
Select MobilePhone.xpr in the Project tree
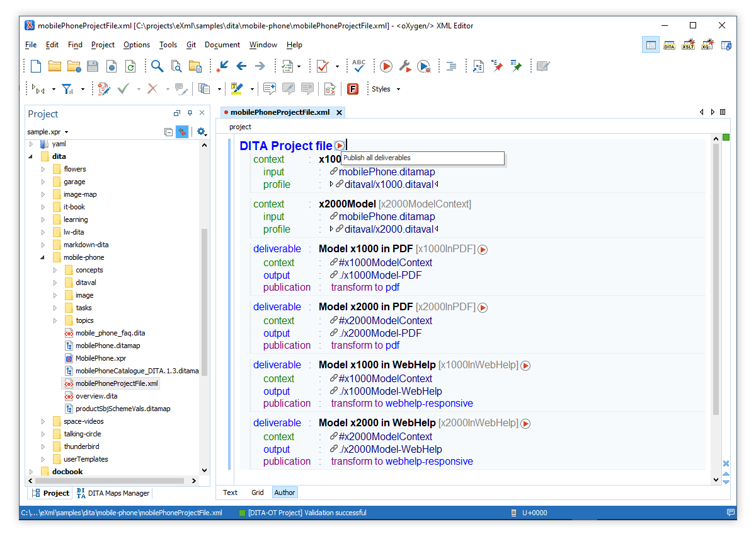(x=101, y=358)
